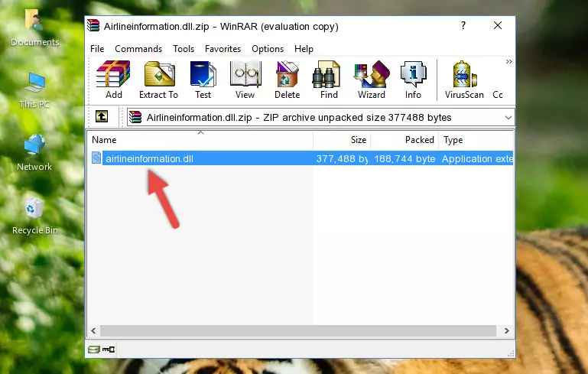Go up one folder level

tap(102, 117)
